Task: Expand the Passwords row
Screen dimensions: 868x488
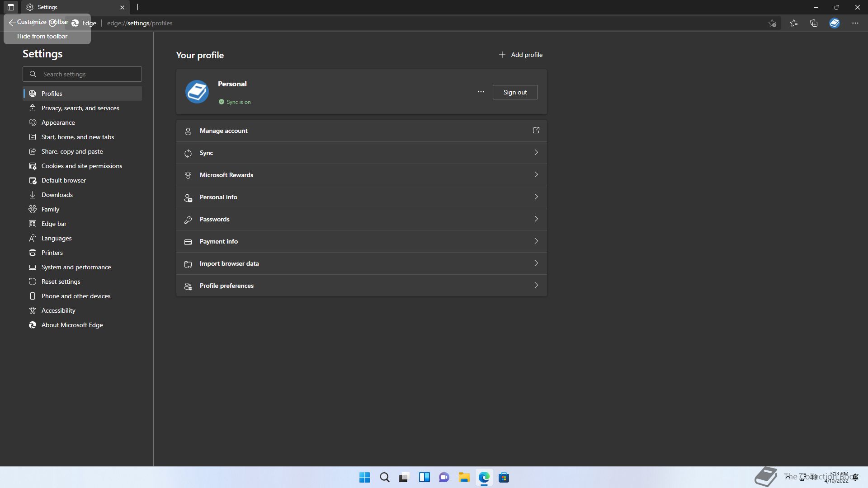Action: 362,219
